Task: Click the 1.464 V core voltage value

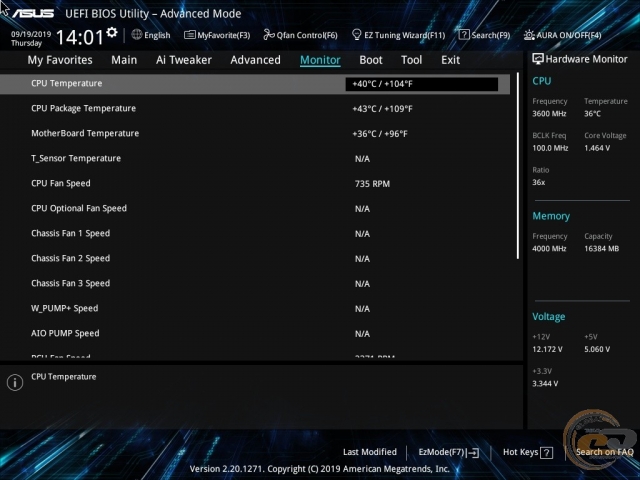Action: click(x=597, y=148)
